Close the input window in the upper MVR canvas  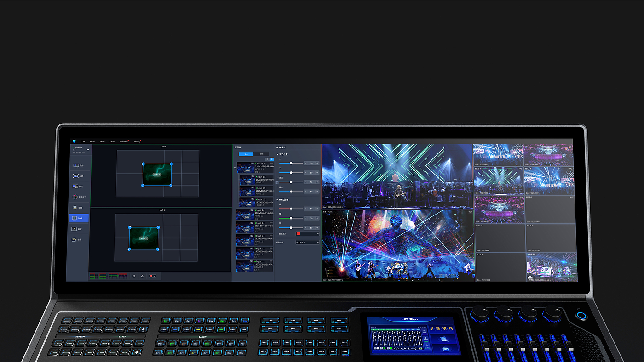coord(172,164)
